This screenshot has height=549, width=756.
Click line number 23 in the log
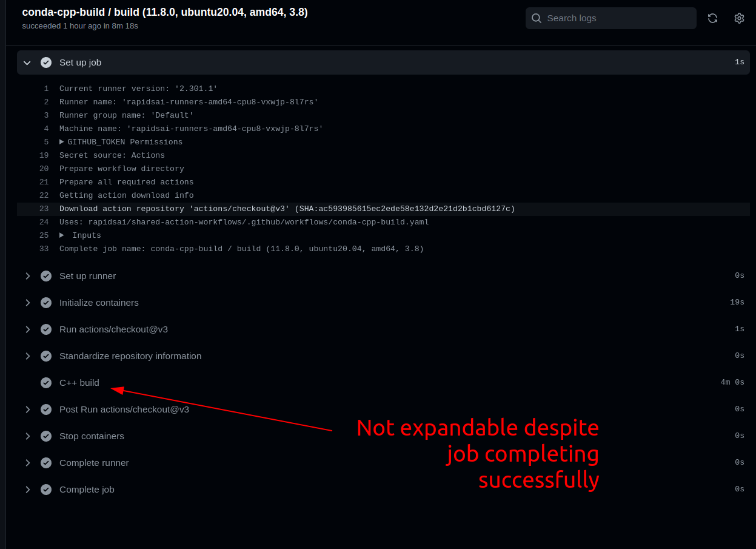pos(44,208)
